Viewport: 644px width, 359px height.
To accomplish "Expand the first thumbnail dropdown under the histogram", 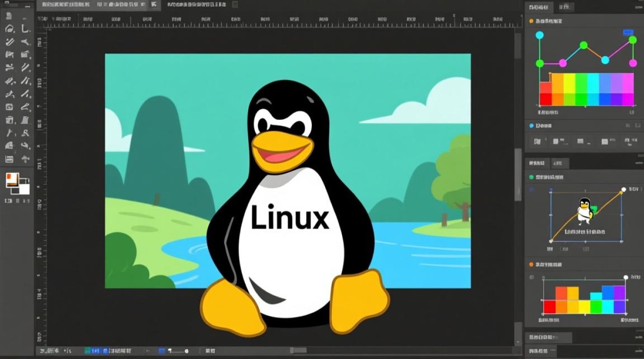I will (x=537, y=141).
